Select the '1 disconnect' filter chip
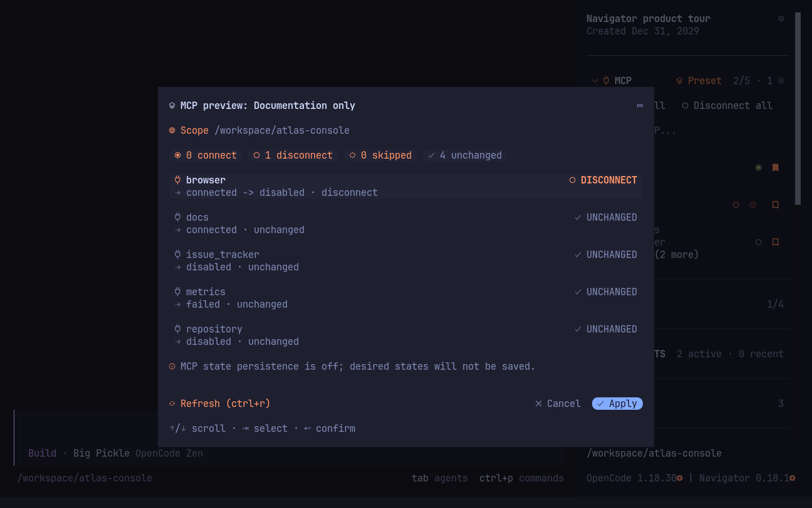Image resolution: width=812 pixels, height=508 pixels. click(293, 155)
